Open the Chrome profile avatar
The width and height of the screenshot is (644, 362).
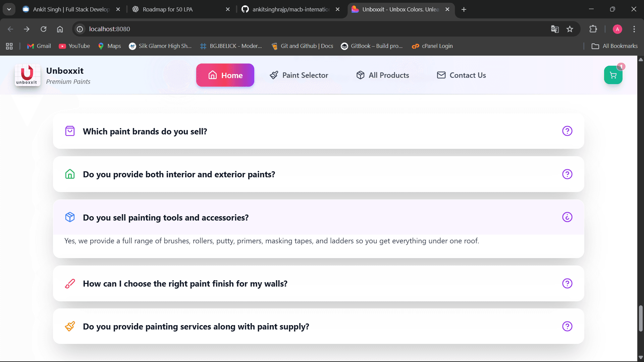(x=617, y=29)
